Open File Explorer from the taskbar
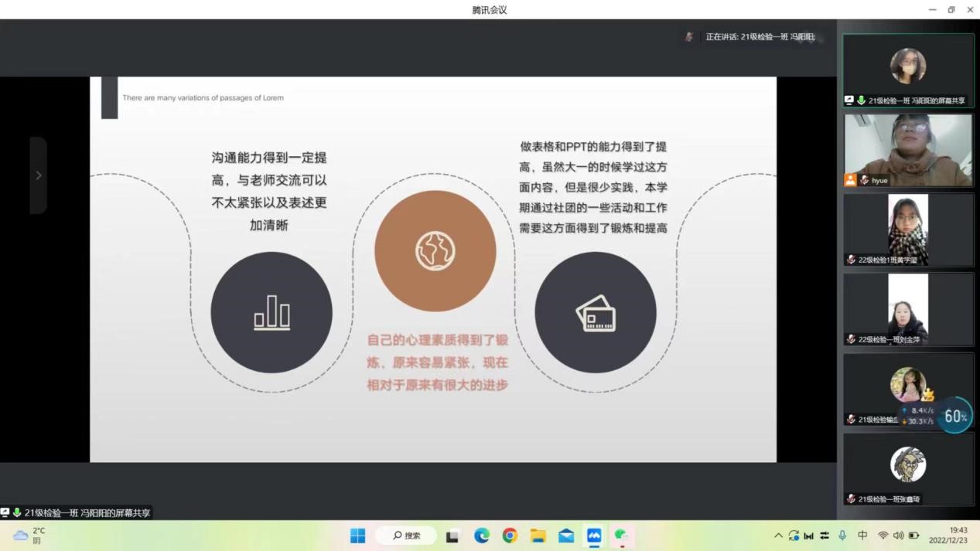This screenshot has width=980, height=551. point(538,536)
